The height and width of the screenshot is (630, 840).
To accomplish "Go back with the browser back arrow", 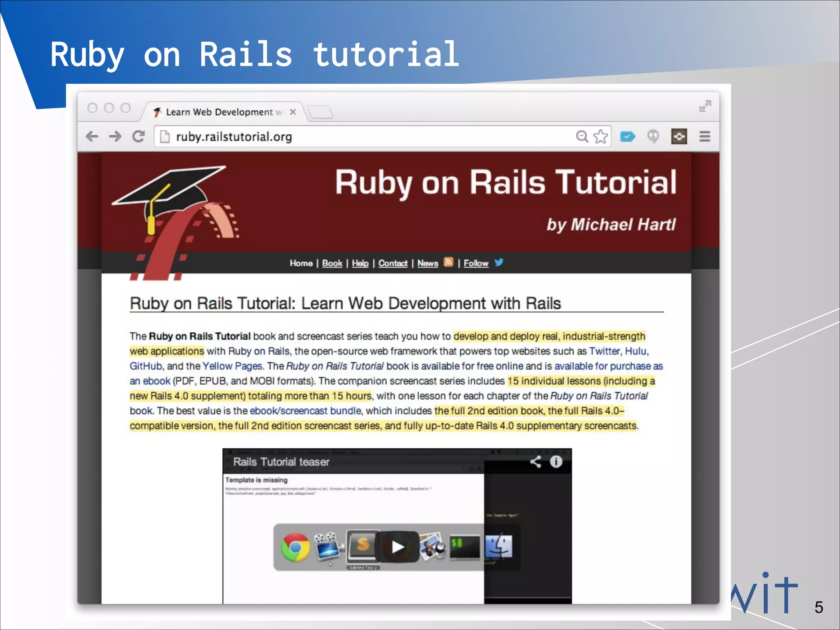I will click(92, 136).
